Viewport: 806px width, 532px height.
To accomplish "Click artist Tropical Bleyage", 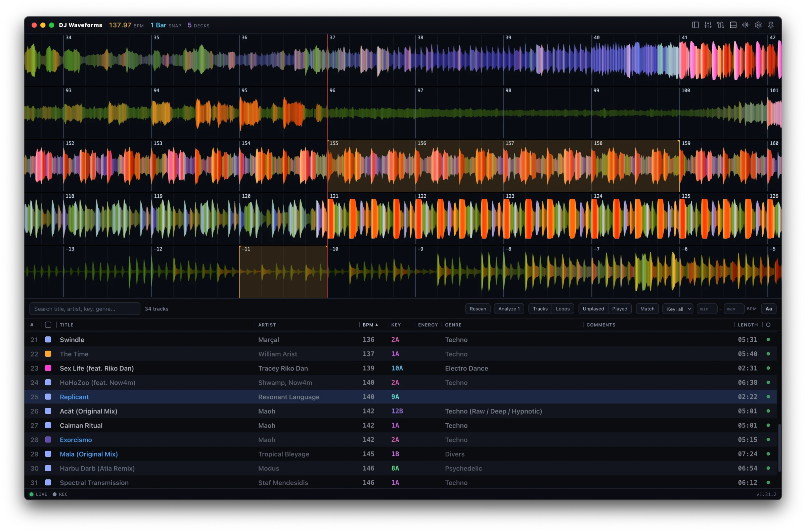I will click(283, 454).
